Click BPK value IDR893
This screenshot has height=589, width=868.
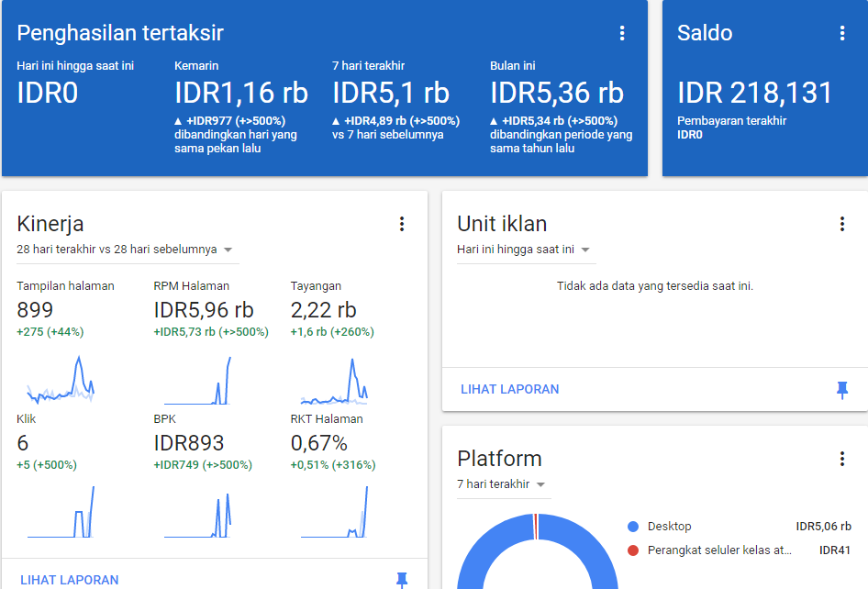(189, 443)
